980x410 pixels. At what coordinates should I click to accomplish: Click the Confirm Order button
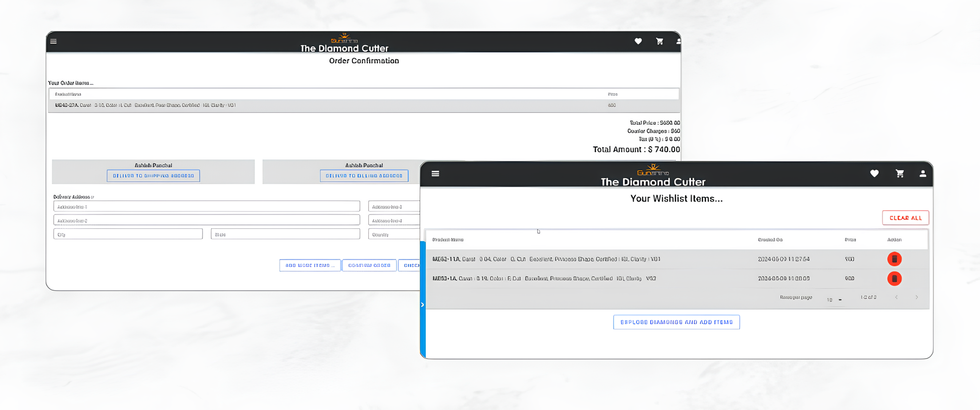click(369, 265)
